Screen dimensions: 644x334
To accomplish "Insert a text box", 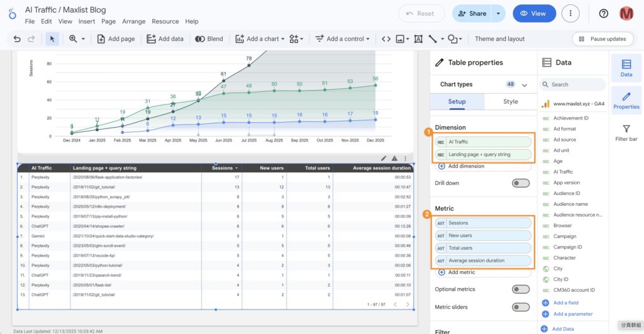I will [x=418, y=38].
